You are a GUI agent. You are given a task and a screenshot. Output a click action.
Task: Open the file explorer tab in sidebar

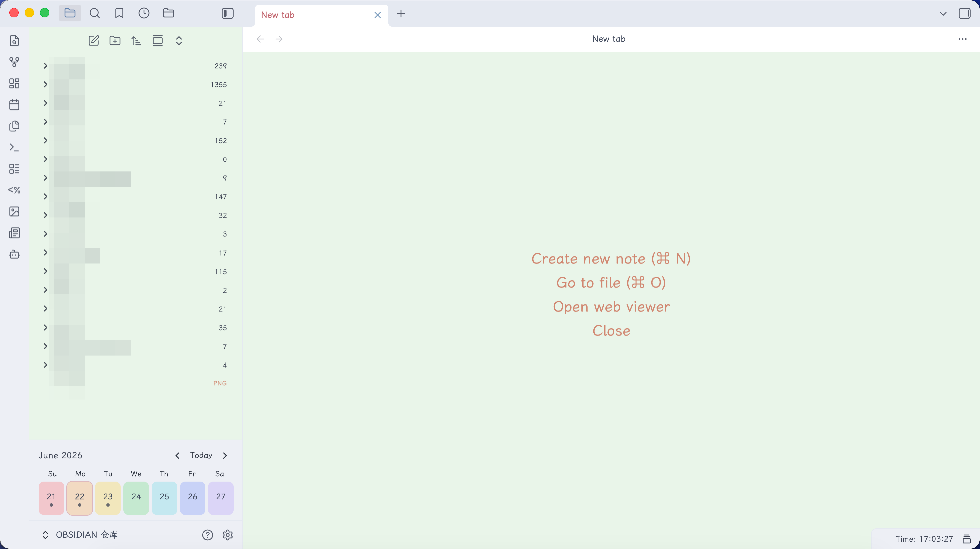[70, 13]
